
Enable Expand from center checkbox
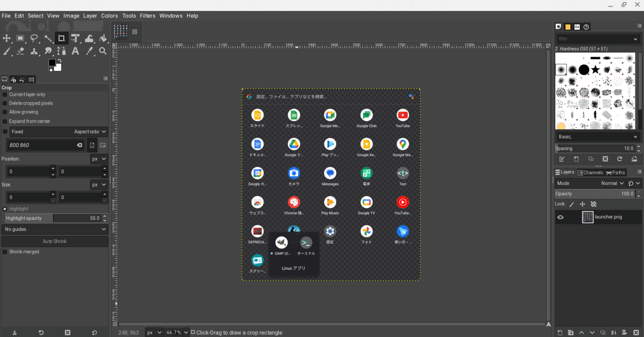[5, 121]
